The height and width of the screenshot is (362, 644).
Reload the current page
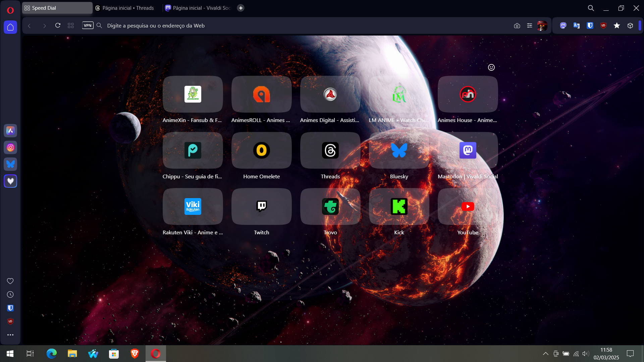58,25
